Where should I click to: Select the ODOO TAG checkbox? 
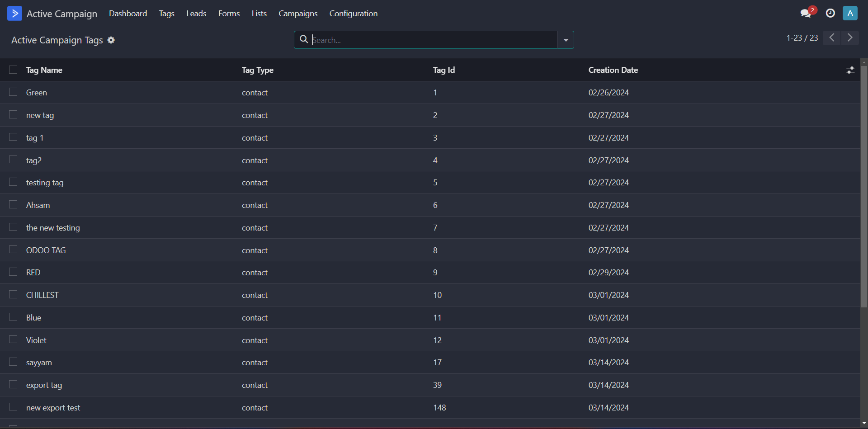tap(13, 250)
